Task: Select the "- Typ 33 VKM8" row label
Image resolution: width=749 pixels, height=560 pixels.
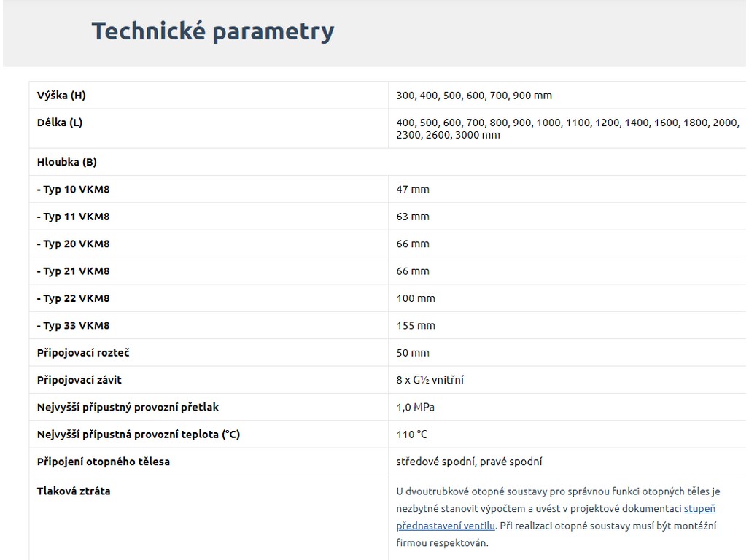Action: [x=73, y=326]
